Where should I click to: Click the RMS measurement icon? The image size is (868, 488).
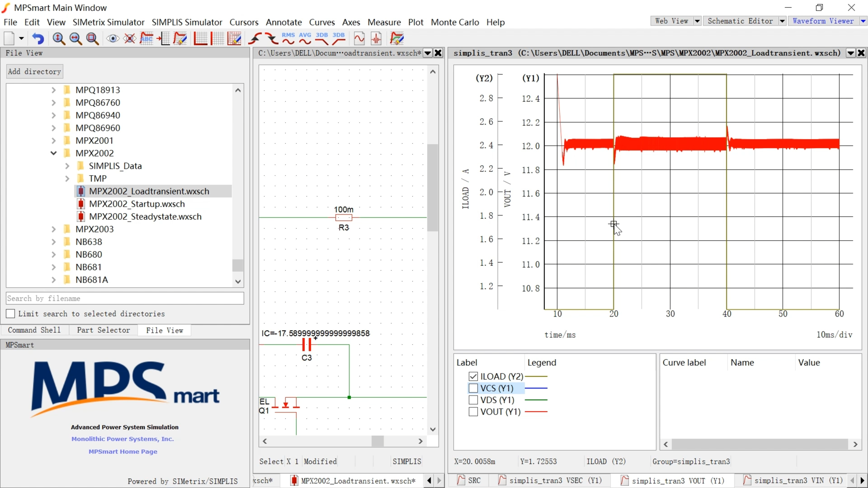pos(288,38)
